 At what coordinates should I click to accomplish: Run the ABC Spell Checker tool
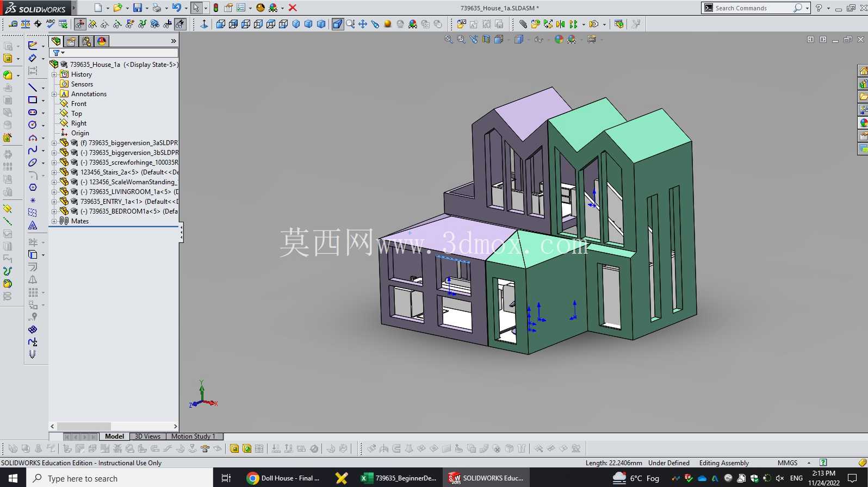51,24
